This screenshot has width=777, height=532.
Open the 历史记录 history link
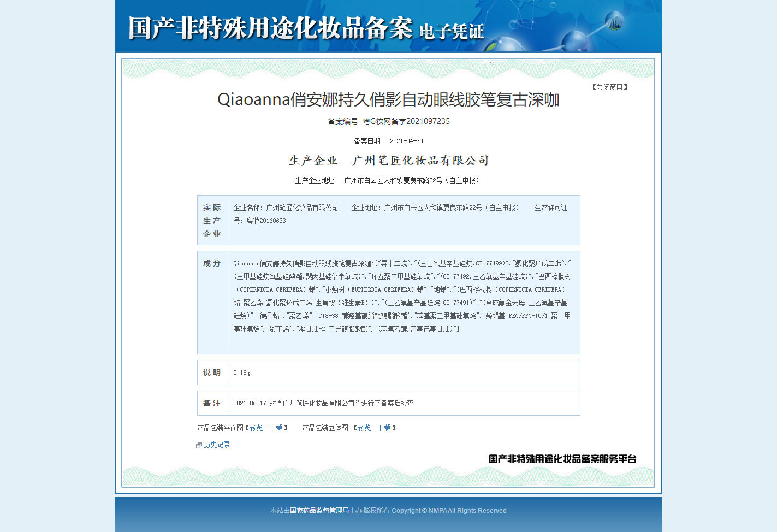click(217, 445)
